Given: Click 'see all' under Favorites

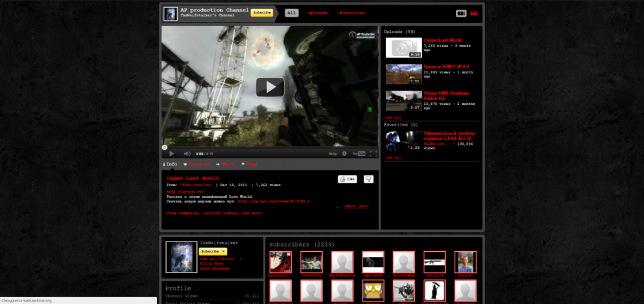Looking at the screenshot, I should pos(393,158).
